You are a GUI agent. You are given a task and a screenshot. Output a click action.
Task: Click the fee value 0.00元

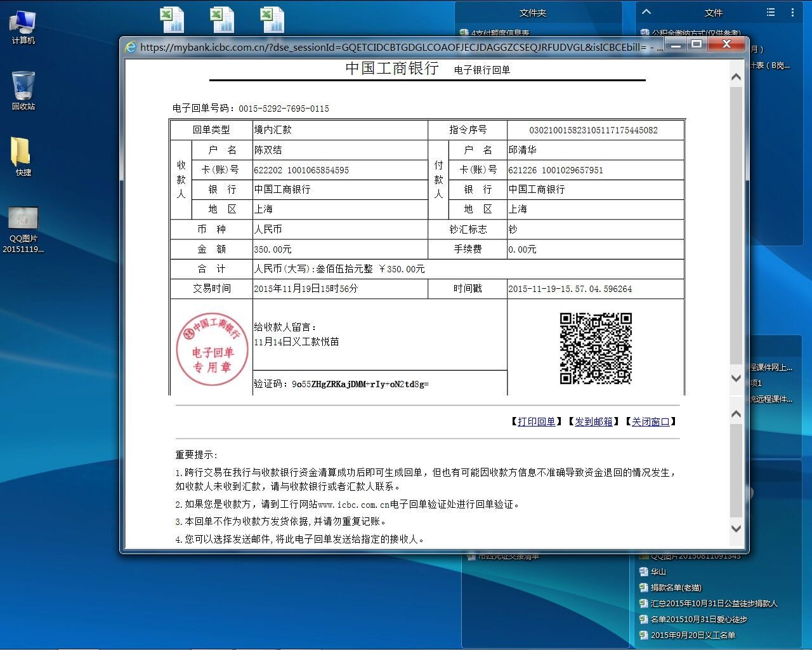click(x=522, y=249)
